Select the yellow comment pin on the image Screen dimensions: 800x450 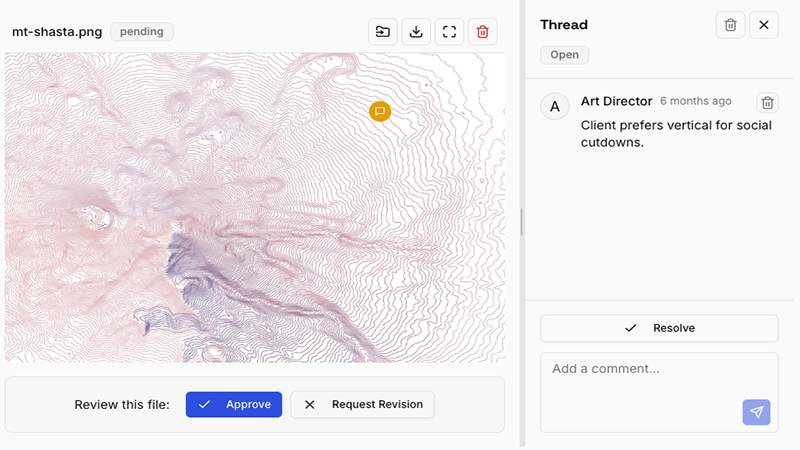pos(380,111)
